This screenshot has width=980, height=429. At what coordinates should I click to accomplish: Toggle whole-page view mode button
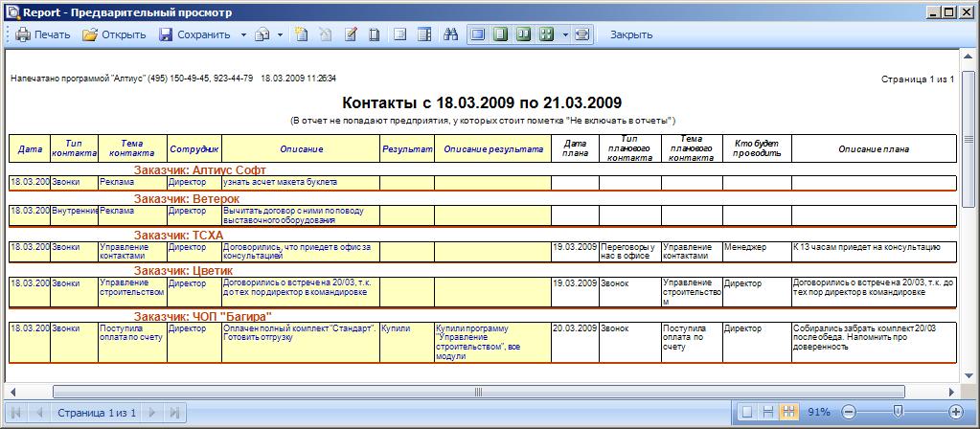pos(500,34)
